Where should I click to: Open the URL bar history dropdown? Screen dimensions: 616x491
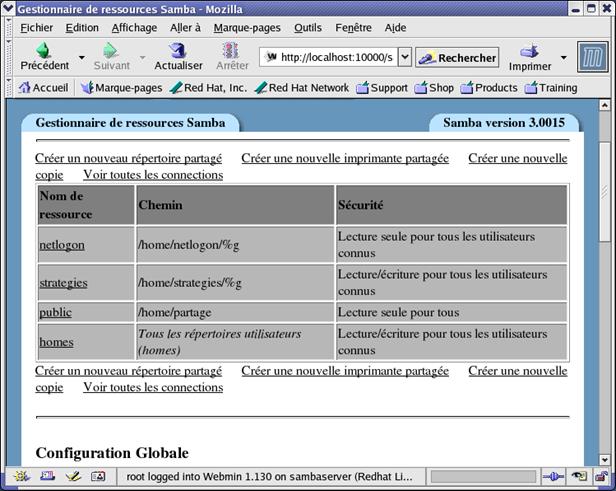(405, 57)
